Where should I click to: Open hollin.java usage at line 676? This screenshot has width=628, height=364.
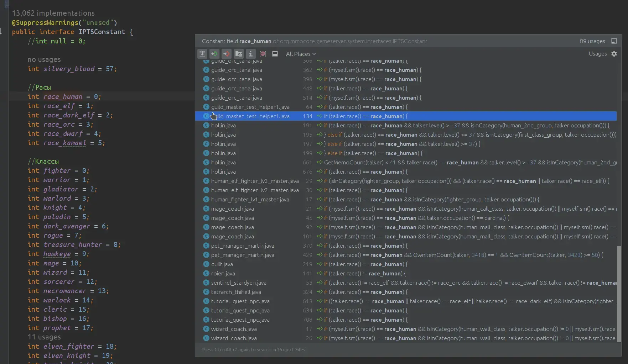[406, 172]
